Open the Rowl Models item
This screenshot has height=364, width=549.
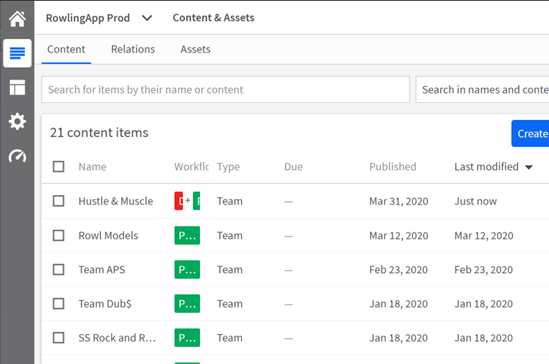[x=108, y=236]
